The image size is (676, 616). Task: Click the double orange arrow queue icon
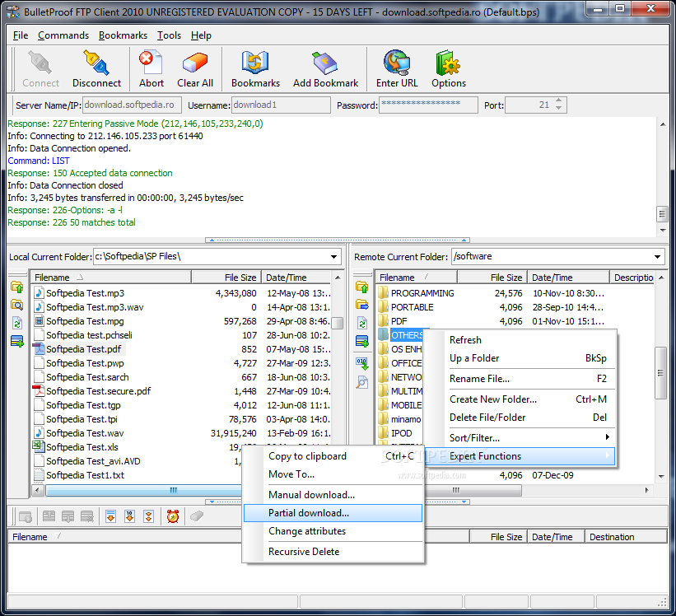coord(149,516)
